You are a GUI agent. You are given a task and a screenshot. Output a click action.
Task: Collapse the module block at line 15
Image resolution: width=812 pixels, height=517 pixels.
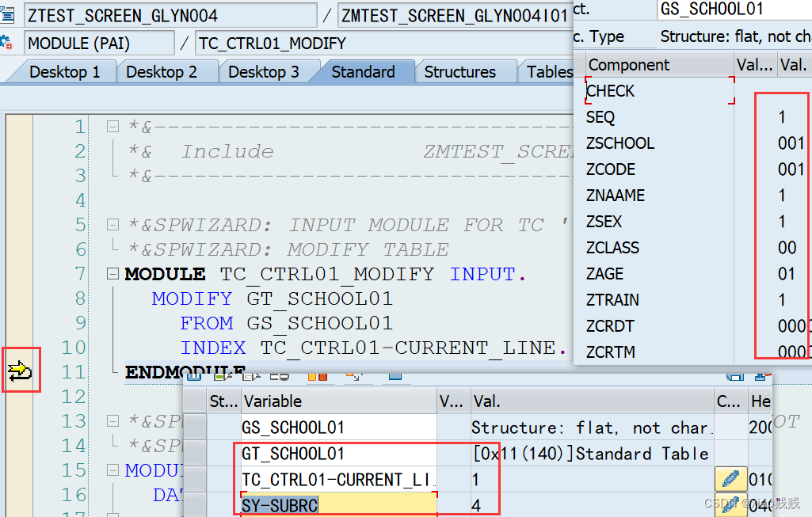[112, 470]
